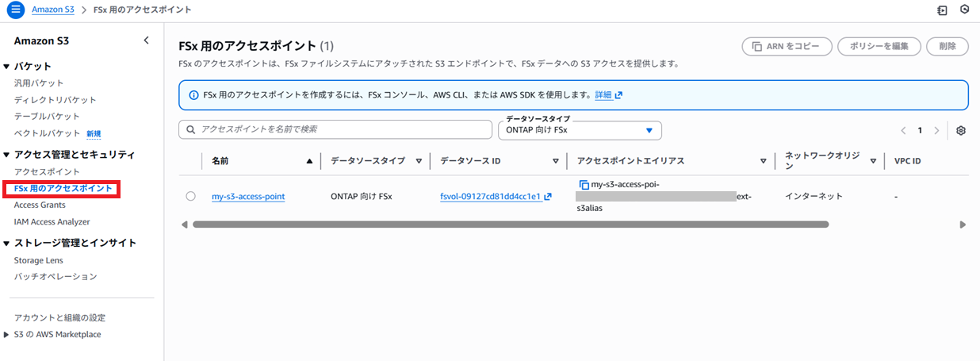Sort by データソースタイプ column arrow

pyautogui.click(x=419, y=161)
